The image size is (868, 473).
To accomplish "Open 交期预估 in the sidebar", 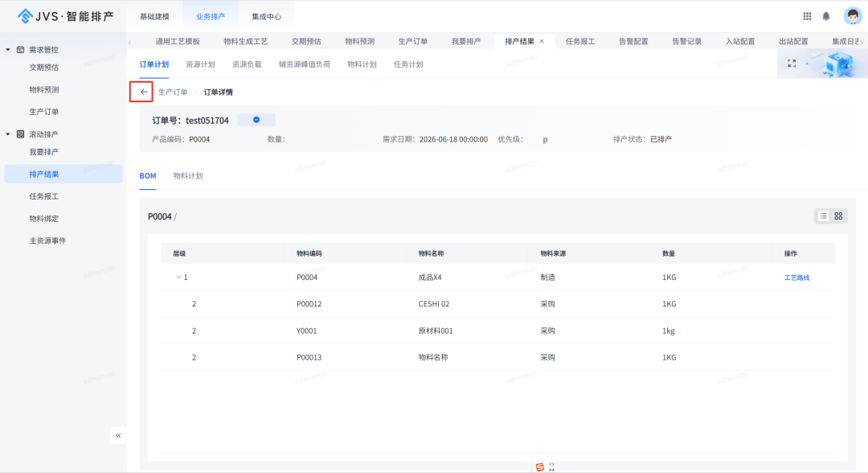I will 43,68.
